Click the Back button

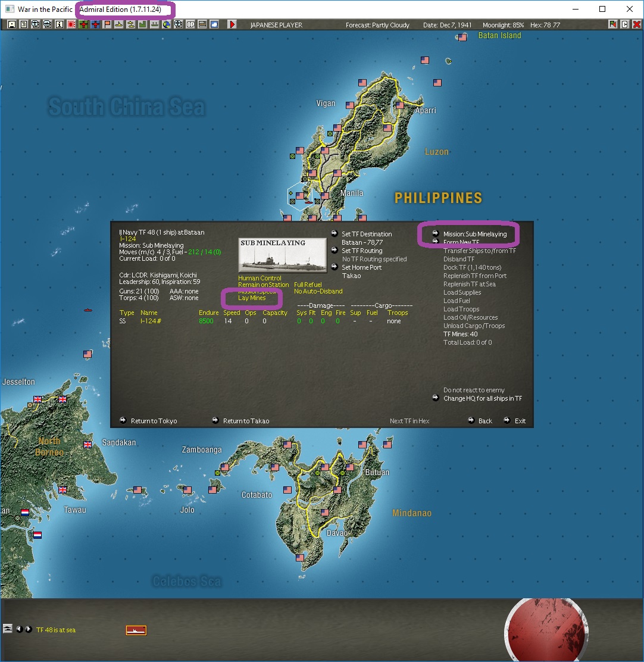point(485,421)
